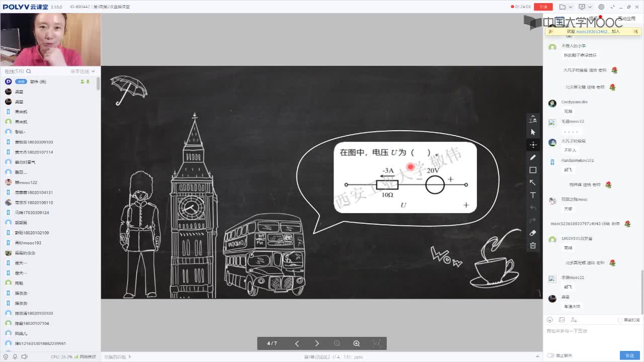
Task: Click 切换到白板 link
Action: [x=118, y=356]
